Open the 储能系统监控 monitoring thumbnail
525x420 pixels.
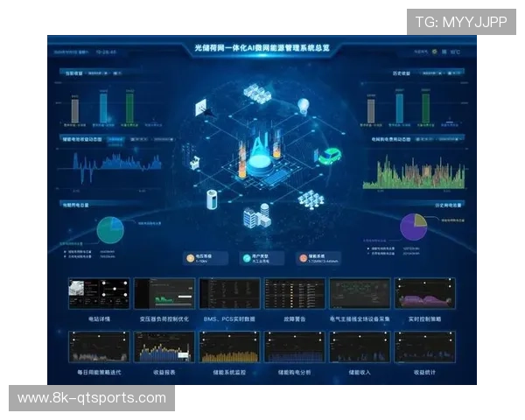click(229, 346)
